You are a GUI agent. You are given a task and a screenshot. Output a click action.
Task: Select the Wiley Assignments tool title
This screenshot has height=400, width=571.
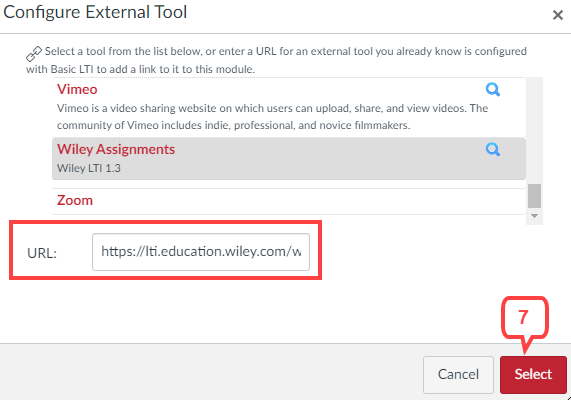pyautogui.click(x=116, y=149)
